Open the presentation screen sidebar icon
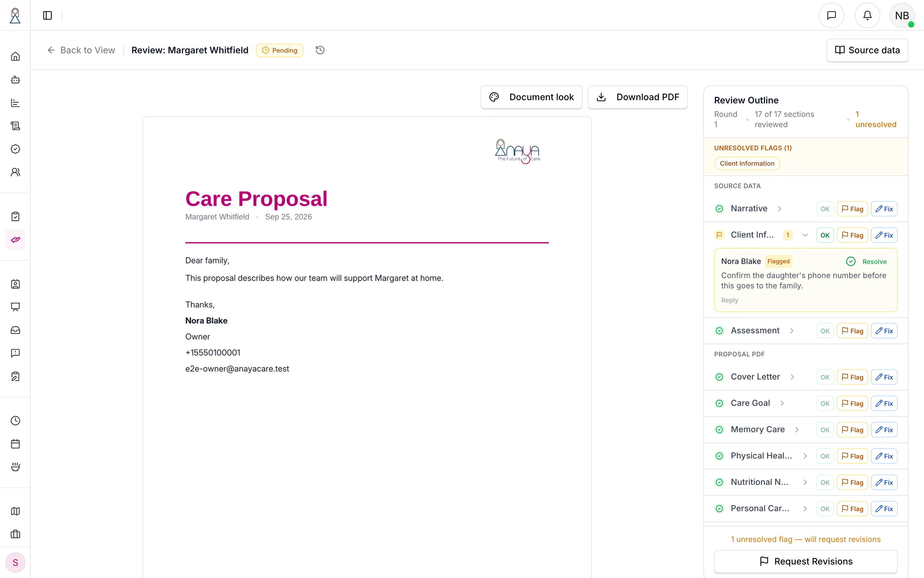Viewport: 924px width, 578px height. pos(15,307)
